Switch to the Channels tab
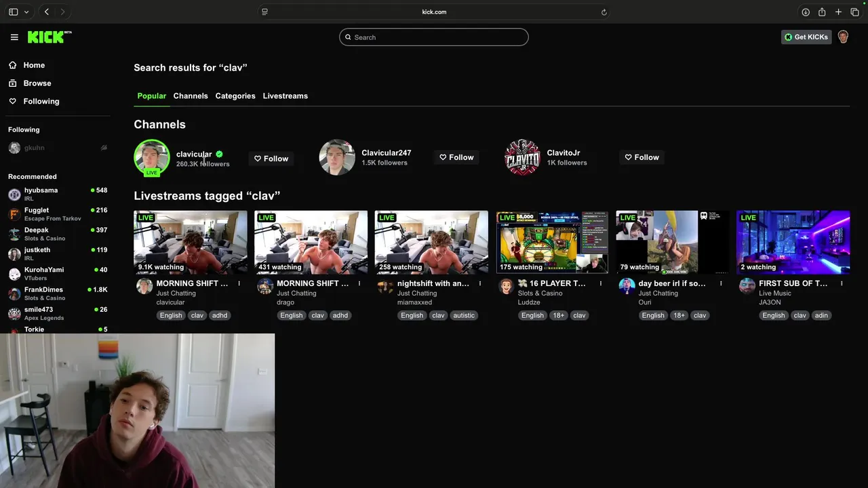868x488 pixels. point(191,96)
